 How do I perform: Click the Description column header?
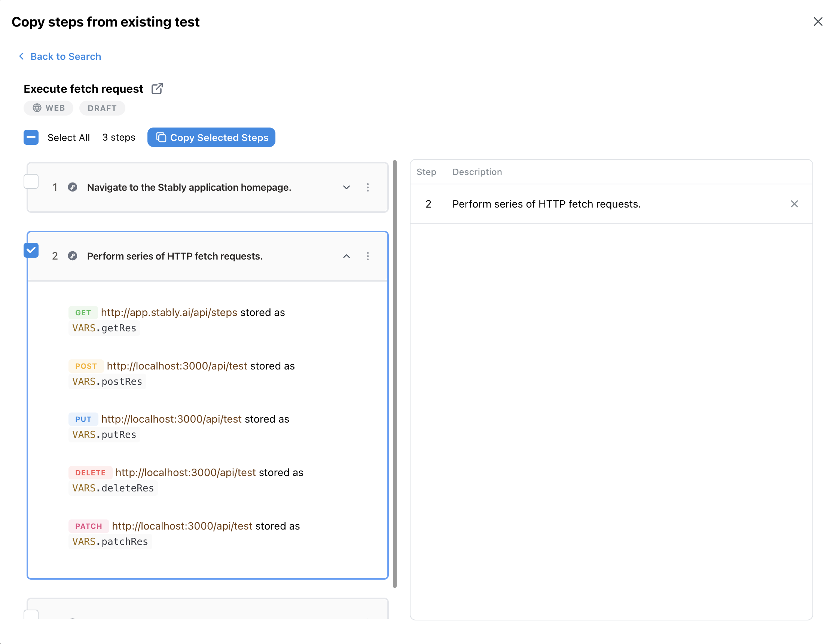[477, 172]
